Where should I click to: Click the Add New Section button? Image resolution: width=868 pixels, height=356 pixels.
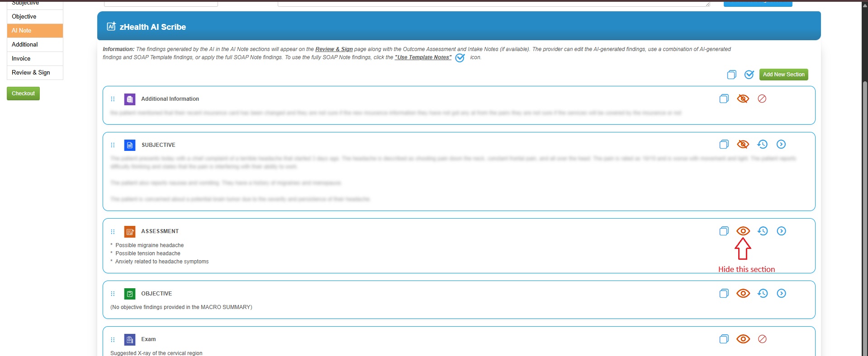click(x=783, y=75)
